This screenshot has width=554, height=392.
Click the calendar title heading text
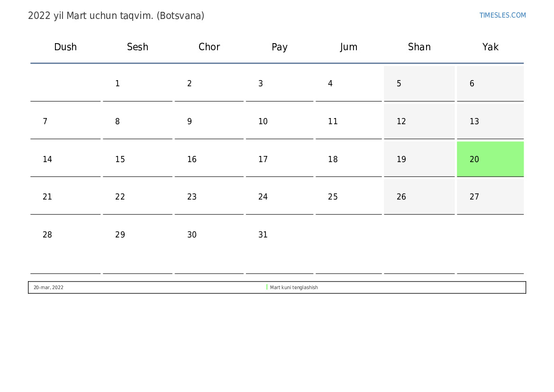click(116, 16)
